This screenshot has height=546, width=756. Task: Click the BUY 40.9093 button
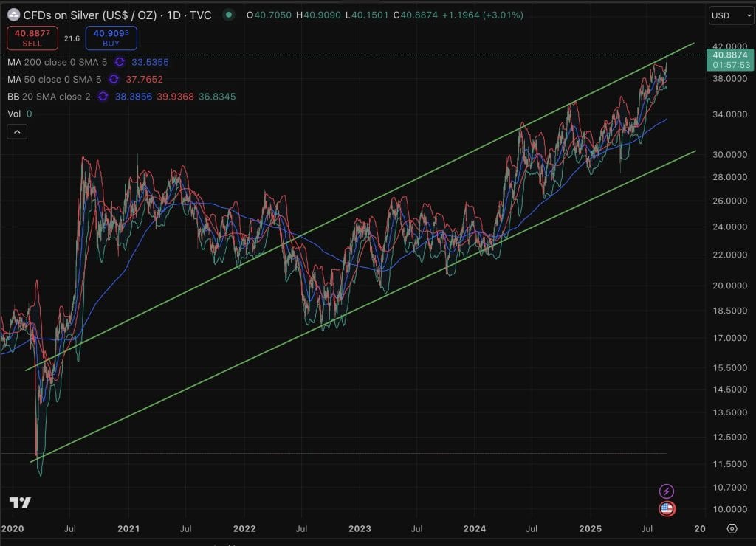click(111, 38)
